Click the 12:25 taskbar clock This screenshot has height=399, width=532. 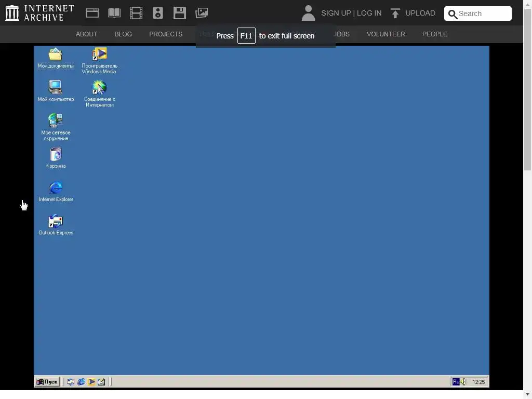pyautogui.click(x=478, y=382)
